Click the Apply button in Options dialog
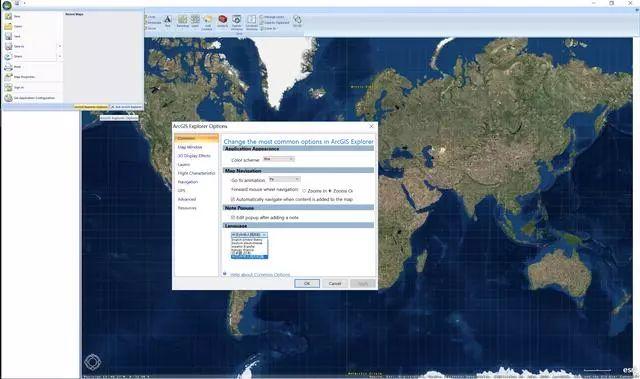This screenshot has height=379, width=640. click(x=363, y=284)
